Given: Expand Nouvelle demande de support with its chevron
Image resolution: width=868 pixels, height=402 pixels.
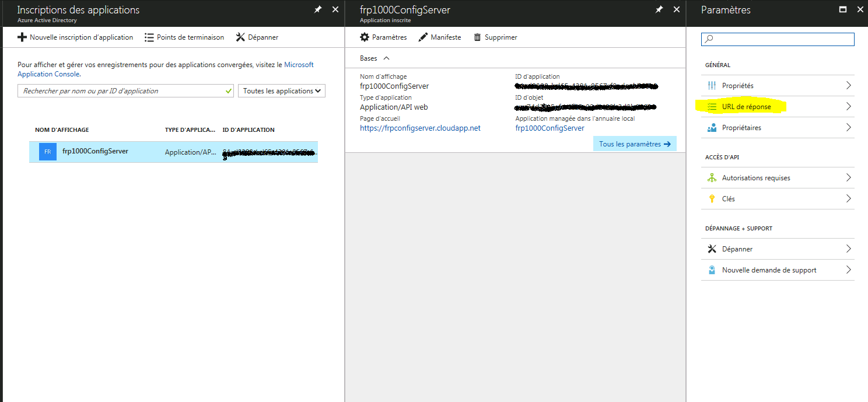Looking at the screenshot, I should click(848, 270).
